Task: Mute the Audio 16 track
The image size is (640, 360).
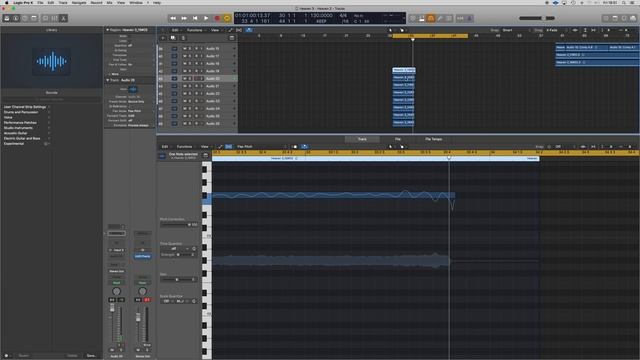Action: coord(184,49)
